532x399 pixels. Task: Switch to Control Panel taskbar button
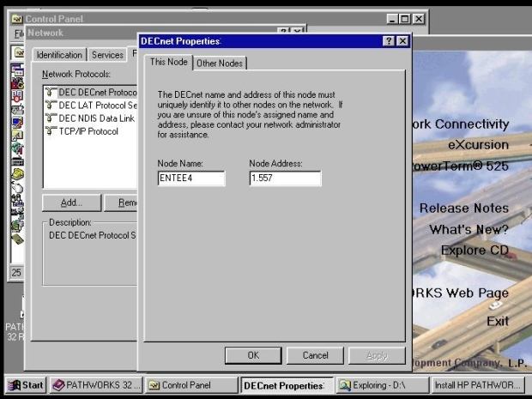tap(190, 385)
